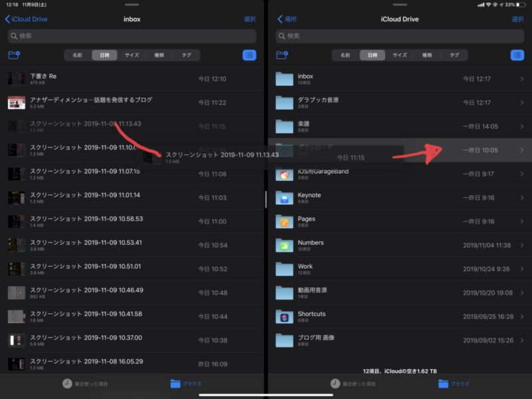Open screenshot 2019-11-09 10.53.41 thumbnail
The height and width of the screenshot is (399, 532).
tap(16, 245)
